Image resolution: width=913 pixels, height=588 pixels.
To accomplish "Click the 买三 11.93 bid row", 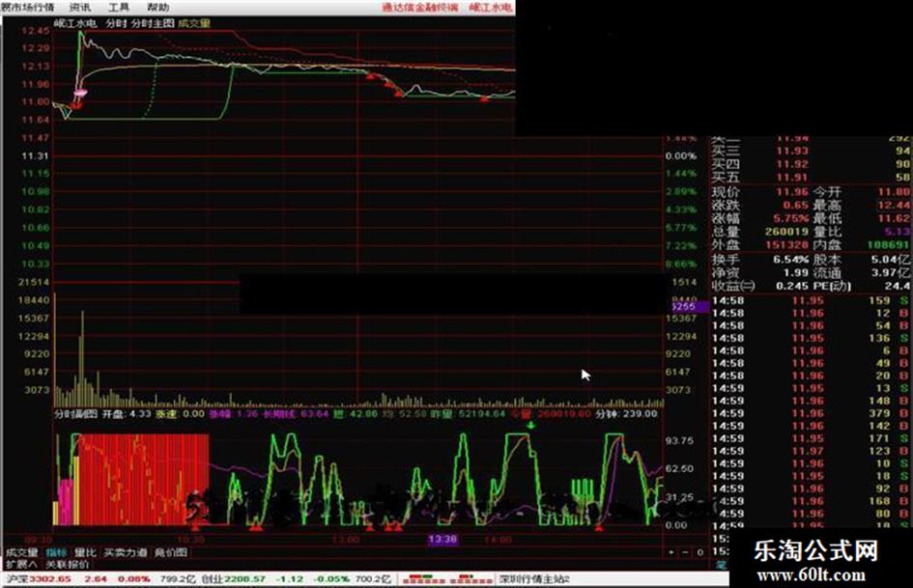I will pyautogui.click(x=811, y=152).
